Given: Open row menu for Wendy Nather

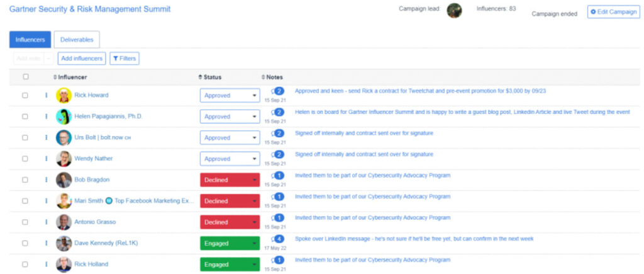Looking at the screenshot, I should (46, 158).
